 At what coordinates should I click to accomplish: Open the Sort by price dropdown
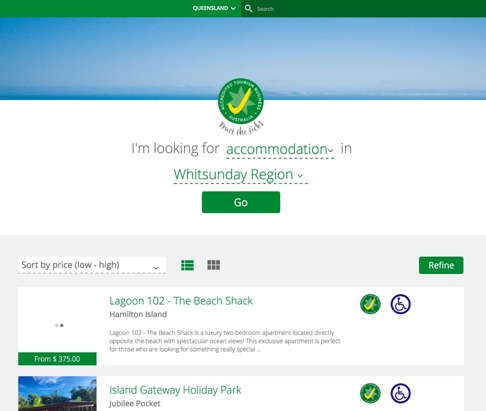92,265
